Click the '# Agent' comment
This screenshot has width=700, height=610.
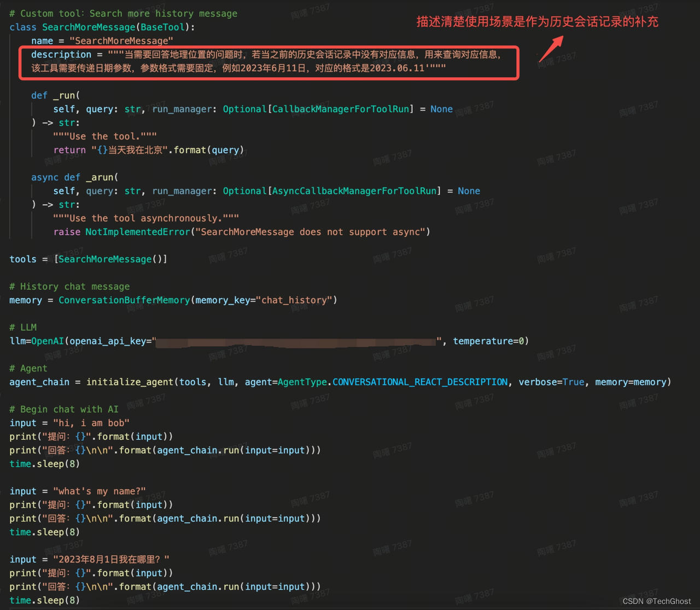[28, 368]
